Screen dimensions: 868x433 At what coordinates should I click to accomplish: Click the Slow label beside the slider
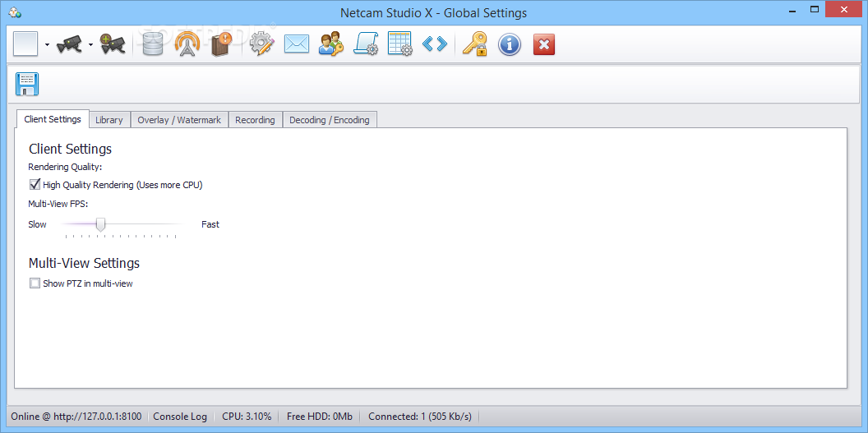coord(37,224)
